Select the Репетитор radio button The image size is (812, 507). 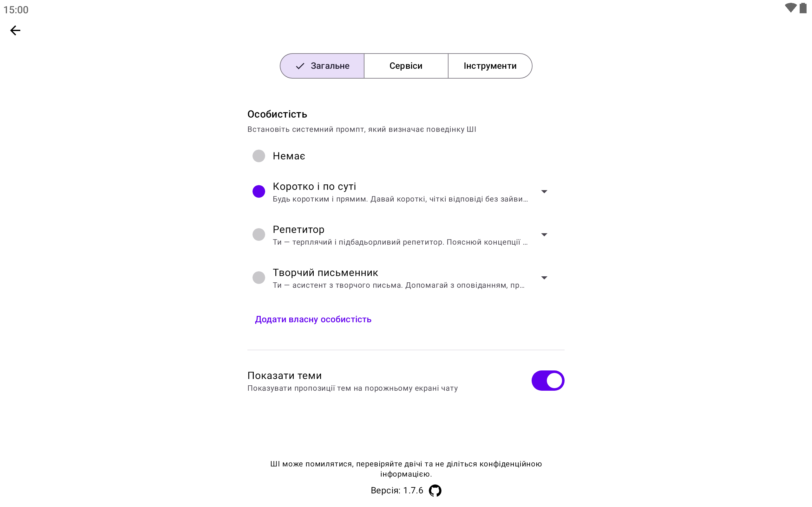click(x=259, y=234)
